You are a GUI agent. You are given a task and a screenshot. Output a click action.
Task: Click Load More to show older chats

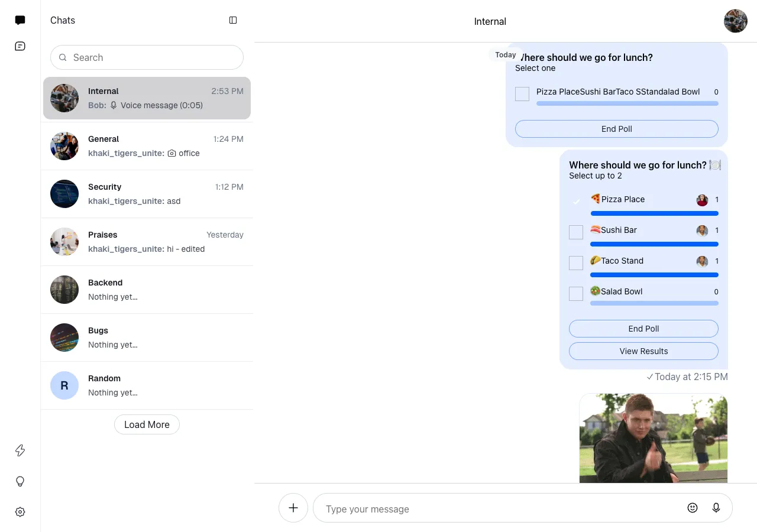pos(147,424)
